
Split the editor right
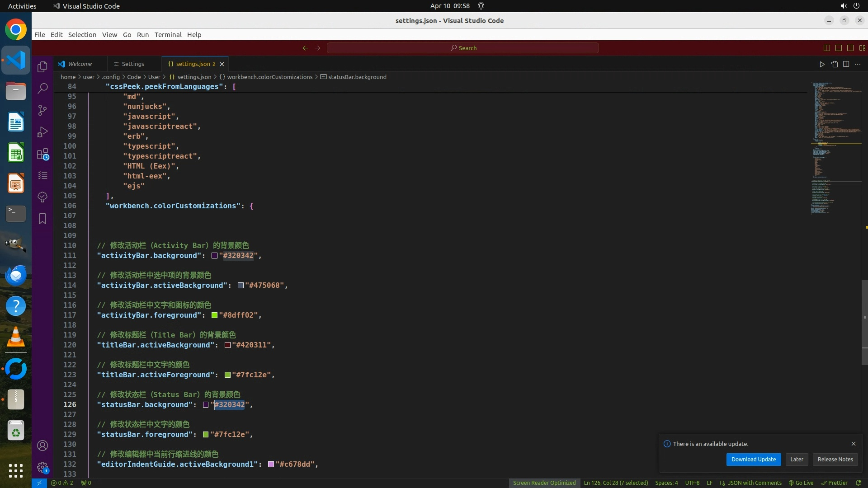[x=846, y=64]
